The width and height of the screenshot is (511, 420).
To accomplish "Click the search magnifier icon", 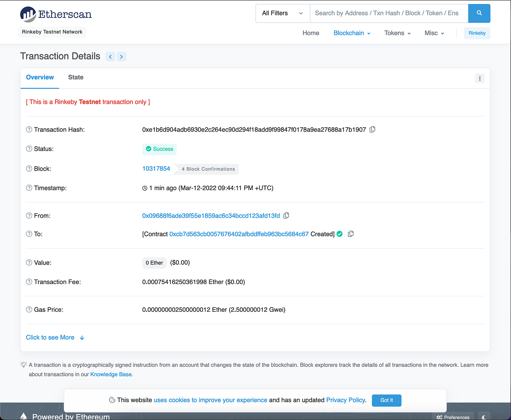I will pos(479,13).
